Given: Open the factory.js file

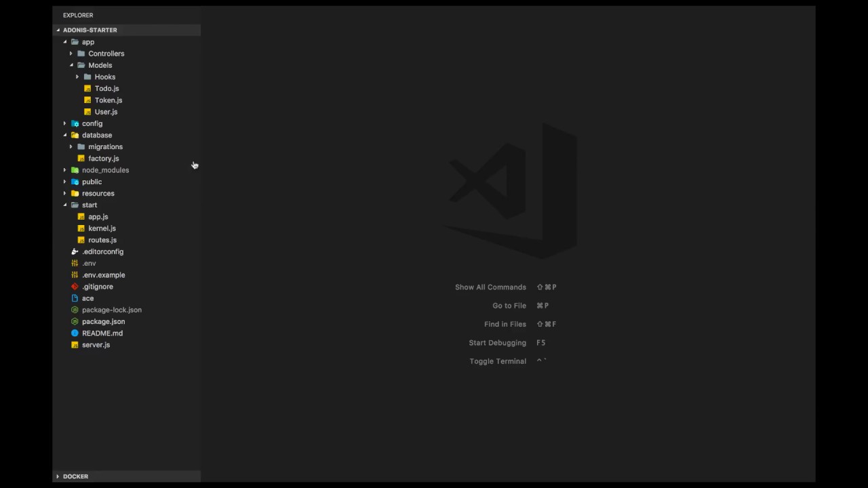Looking at the screenshot, I should [104, 158].
